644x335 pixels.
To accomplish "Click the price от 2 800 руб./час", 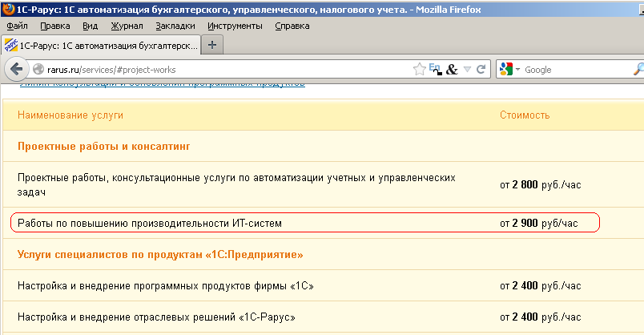I will pos(540,184).
